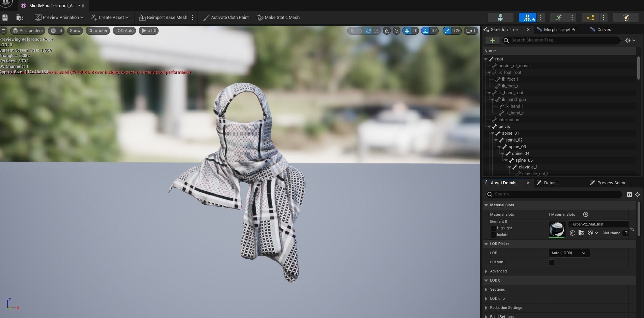Save the asset with the floppy disk icon
Viewport: 644px width, 318px height.
coord(5,18)
